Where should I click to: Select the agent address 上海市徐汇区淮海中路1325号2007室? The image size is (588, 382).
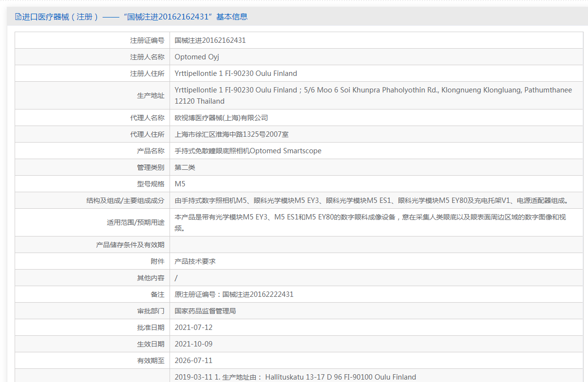tap(232, 134)
